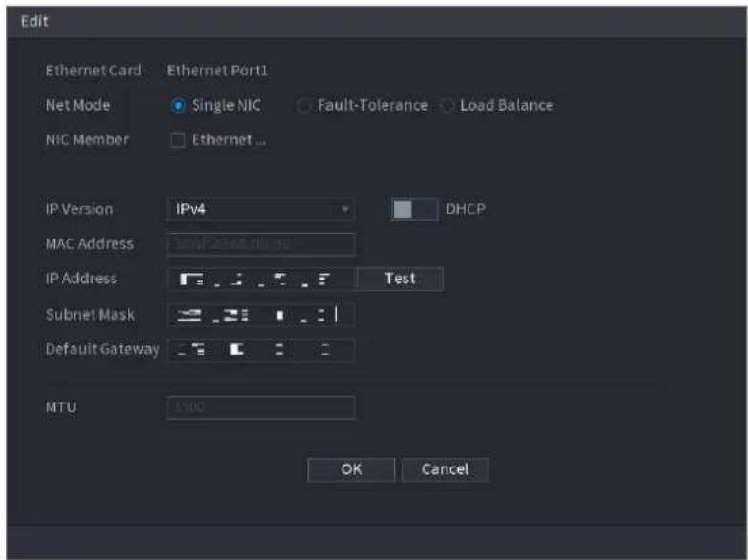Click the Net Mode label
Screen dimensions: 748x560
pyautogui.click(x=78, y=105)
